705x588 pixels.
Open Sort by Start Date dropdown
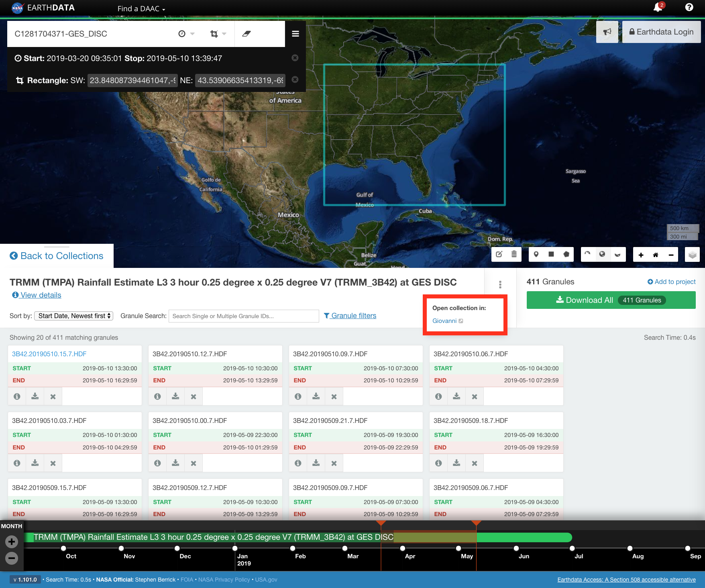[x=74, y=316]
